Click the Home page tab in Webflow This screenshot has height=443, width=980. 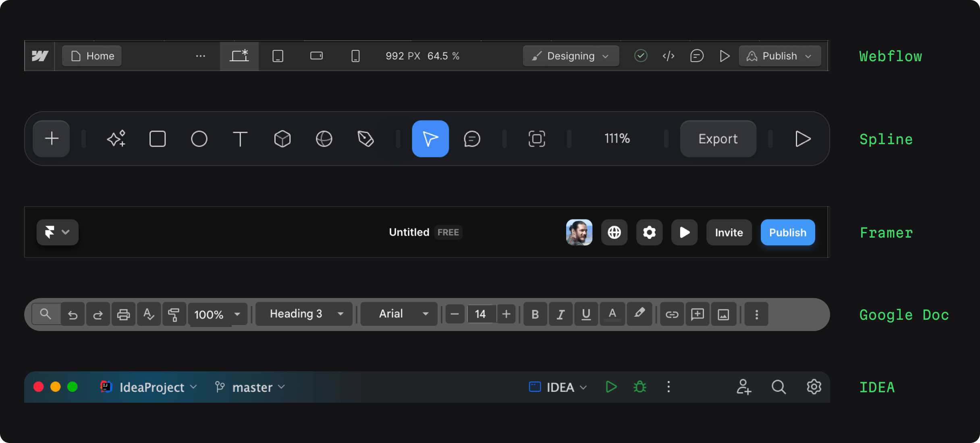point(91,56)
